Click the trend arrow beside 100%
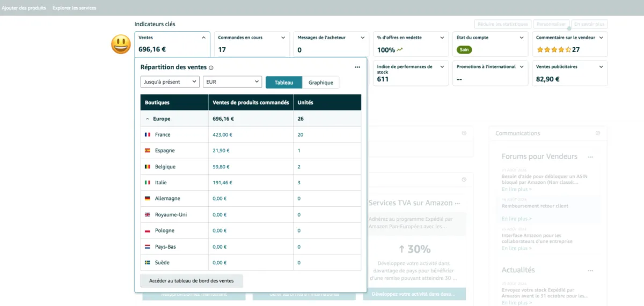The width and height of the screenshot is (644, 306). point(400,50)
